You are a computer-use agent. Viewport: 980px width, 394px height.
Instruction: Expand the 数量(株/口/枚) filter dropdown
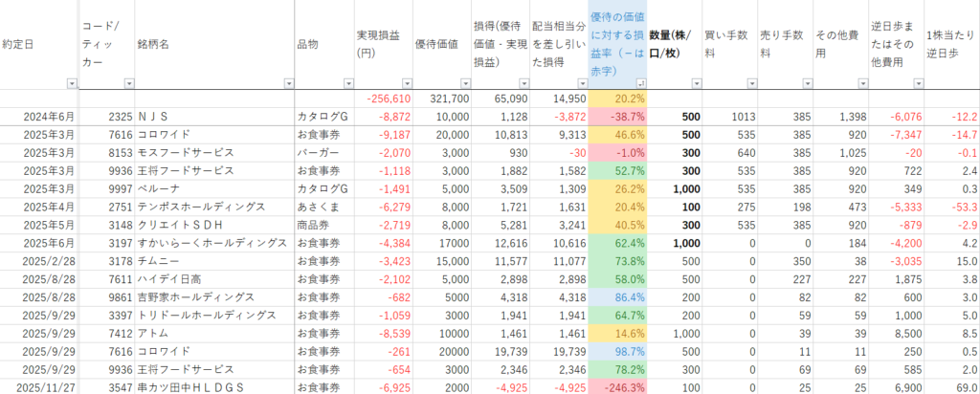(694, 83)
